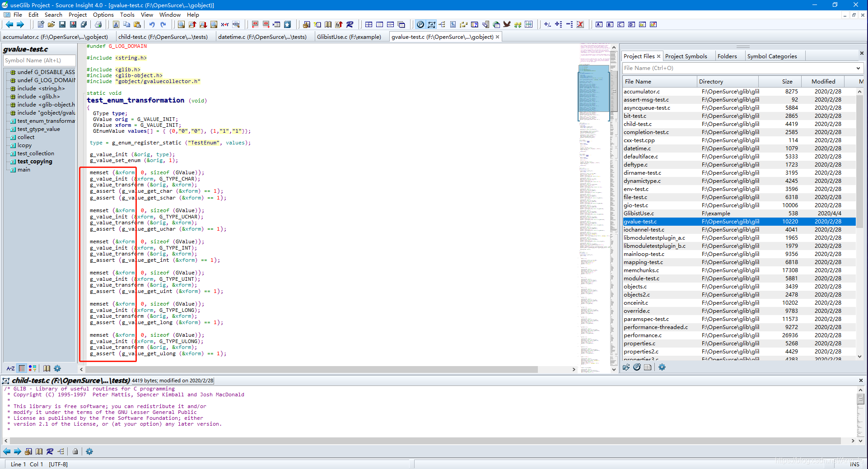Switch to the GlibistUse.c tab
The image size is (868, 469).
coord(349,37)
